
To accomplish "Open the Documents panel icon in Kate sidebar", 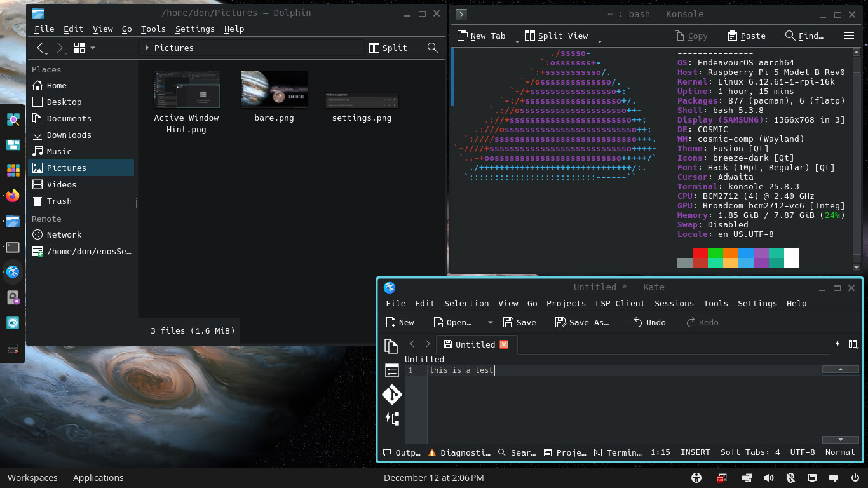I will (x=391, y=346).
